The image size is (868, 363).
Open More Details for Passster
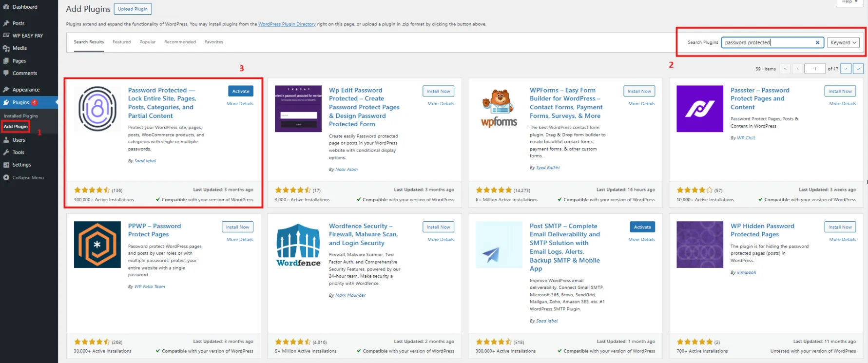click(x=842, y=104)
